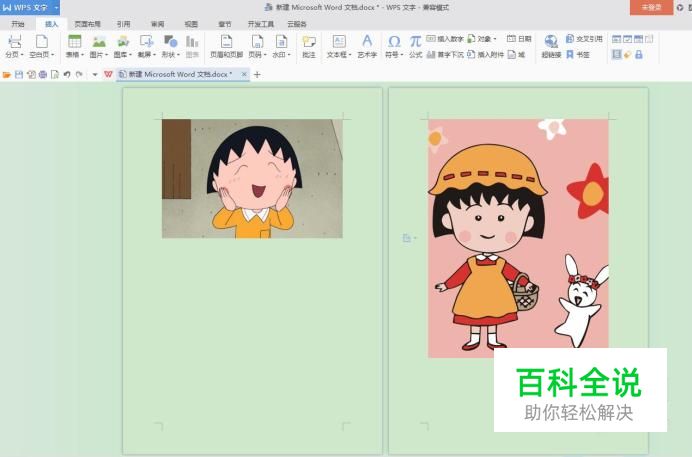692x457 pixels.
Task: Expand the 表格 dropdown arrow
Action: (82, 55)
